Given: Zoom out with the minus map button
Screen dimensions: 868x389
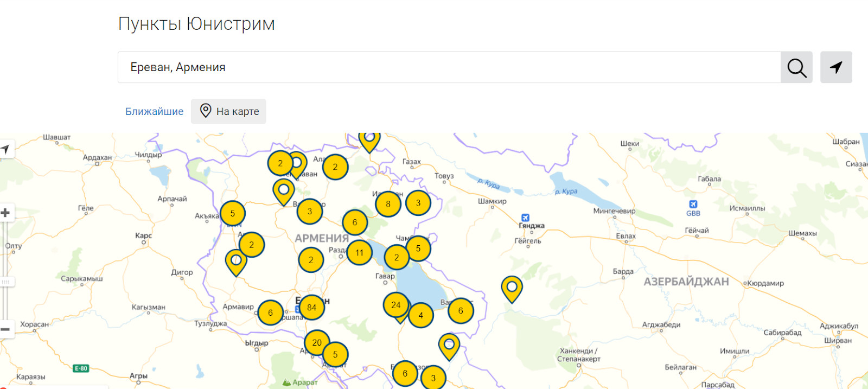Looking at the screenshot, I should pos(5,329).
